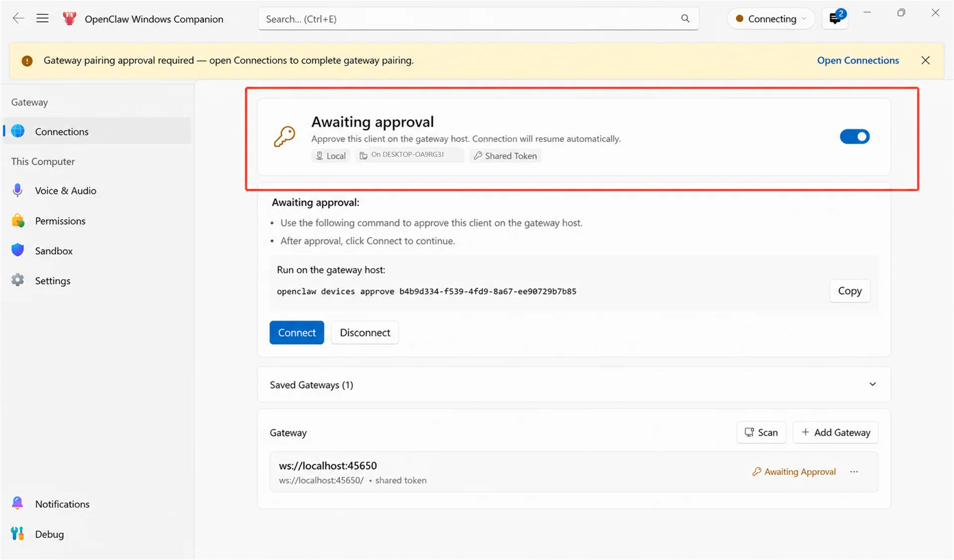The image size is (954, 560).
Task: Click the Disconnect button
Action: point(365,333)
